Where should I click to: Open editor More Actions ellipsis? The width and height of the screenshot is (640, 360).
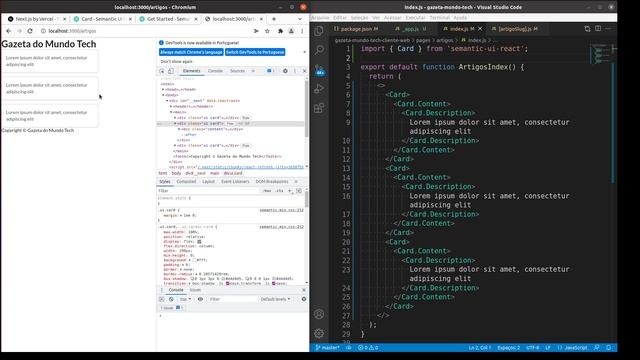[x=608, y=29]
